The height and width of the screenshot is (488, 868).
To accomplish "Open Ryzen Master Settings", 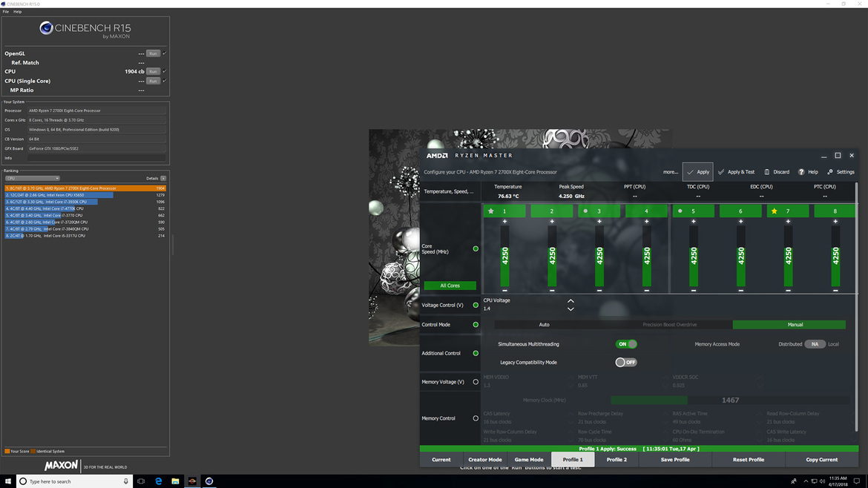I will 841,172.
